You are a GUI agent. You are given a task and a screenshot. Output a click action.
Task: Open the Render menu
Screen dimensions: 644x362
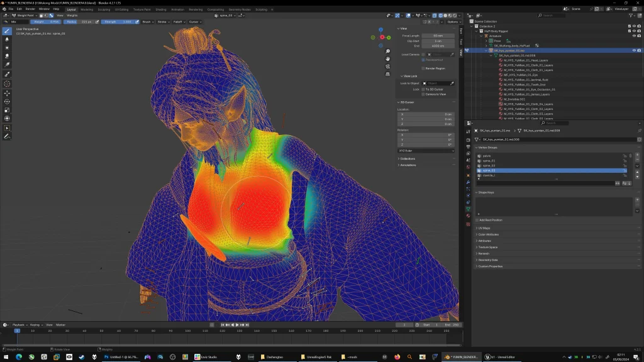point(30,9)
